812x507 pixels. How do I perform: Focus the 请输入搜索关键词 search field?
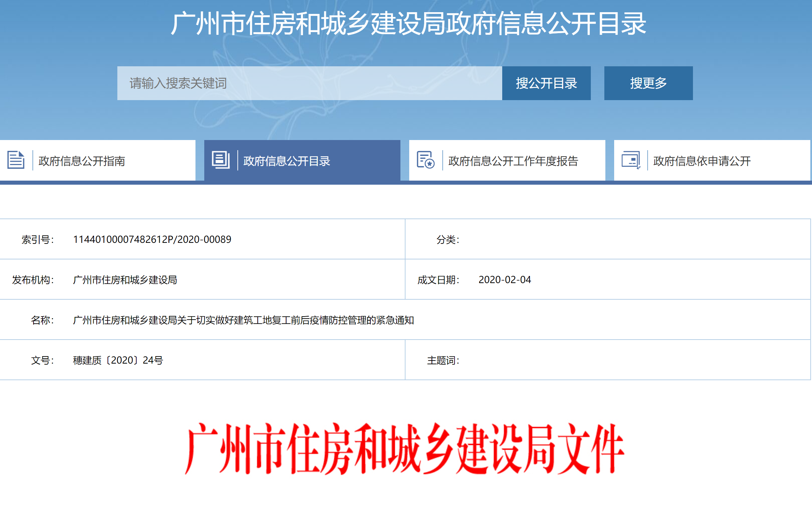(309, 83)
